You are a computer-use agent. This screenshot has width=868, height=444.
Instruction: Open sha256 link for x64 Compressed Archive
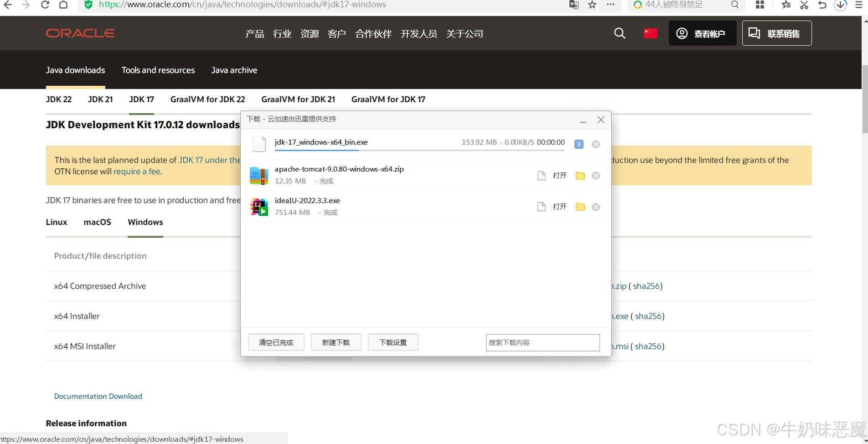coord(646,286)
